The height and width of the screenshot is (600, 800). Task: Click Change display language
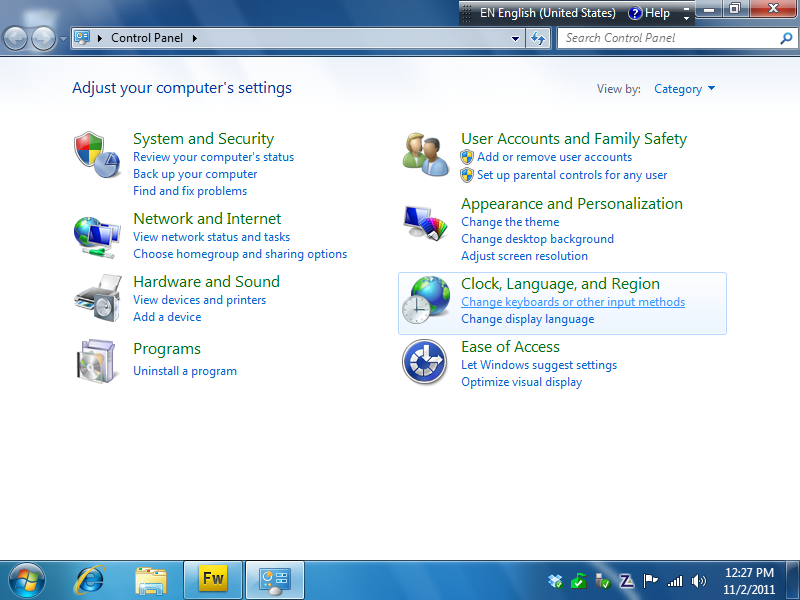click(528, 319)
